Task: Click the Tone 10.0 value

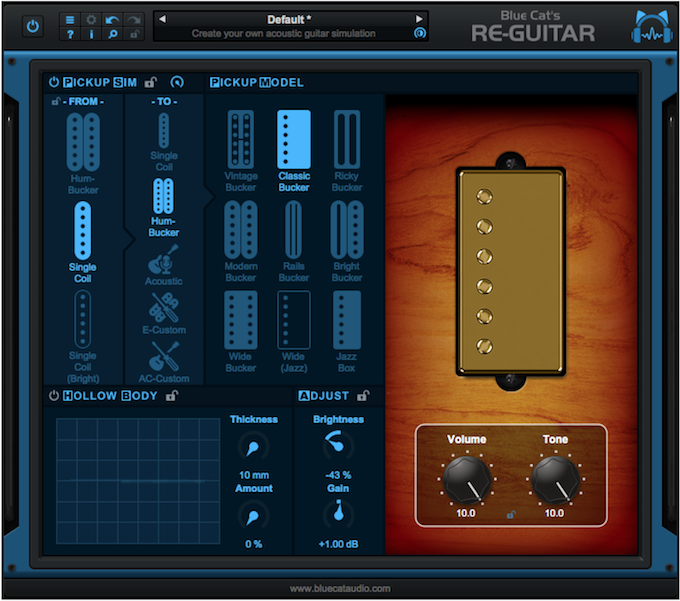Action: pyautogui.click(x=554, y=513)
